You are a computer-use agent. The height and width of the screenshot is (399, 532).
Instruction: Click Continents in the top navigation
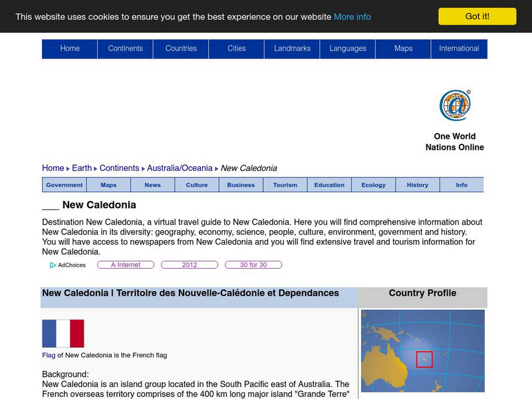click(126, 48)
